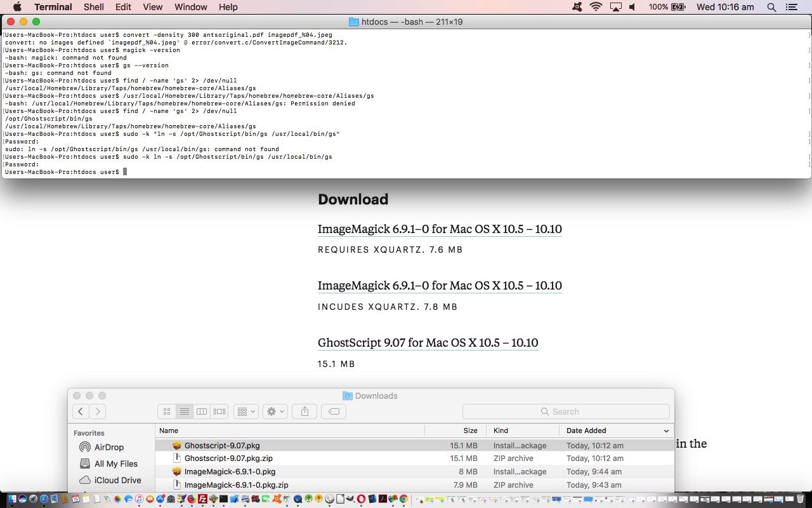Open Firefox from the Dock
This screenshot has height=508, width=812.
(192, 499)
